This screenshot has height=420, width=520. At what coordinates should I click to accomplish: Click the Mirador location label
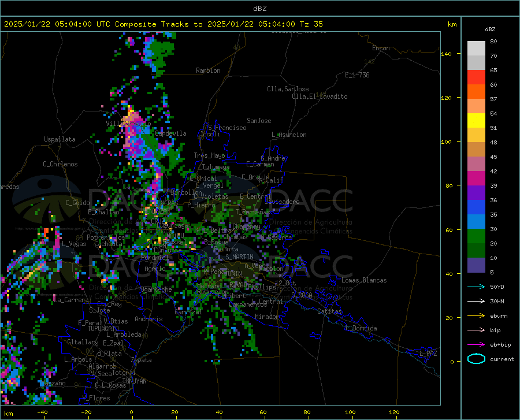pyautogui.click(x=267, y=317)
